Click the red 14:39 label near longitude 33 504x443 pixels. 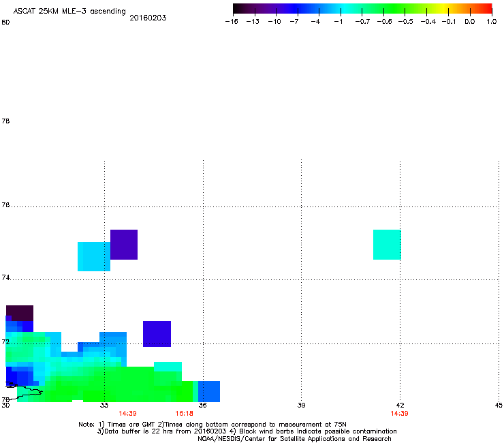[x=127, y=414]
